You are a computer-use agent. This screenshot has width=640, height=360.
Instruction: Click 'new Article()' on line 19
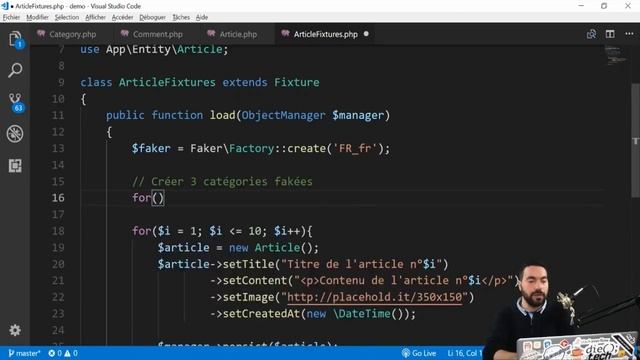point(271,247)
